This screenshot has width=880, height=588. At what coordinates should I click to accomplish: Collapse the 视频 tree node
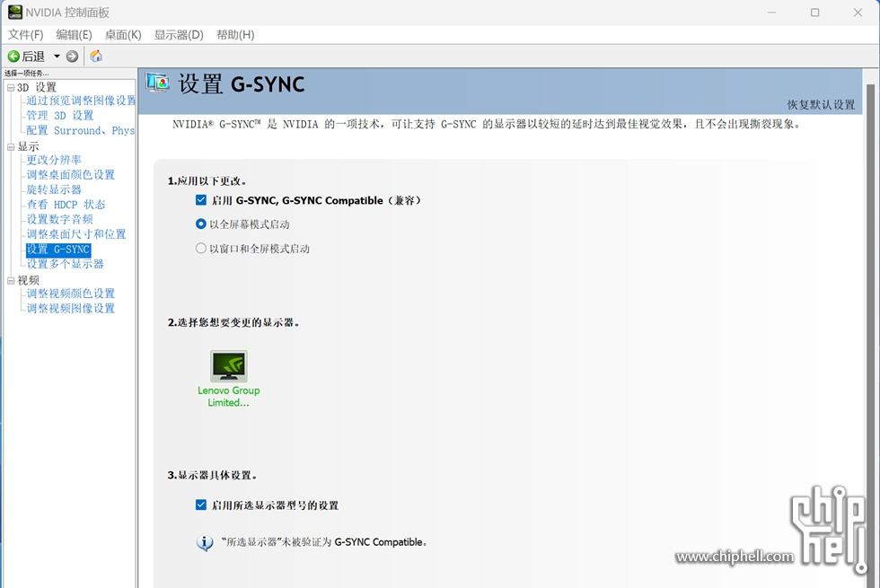click(x=11, y=280)
